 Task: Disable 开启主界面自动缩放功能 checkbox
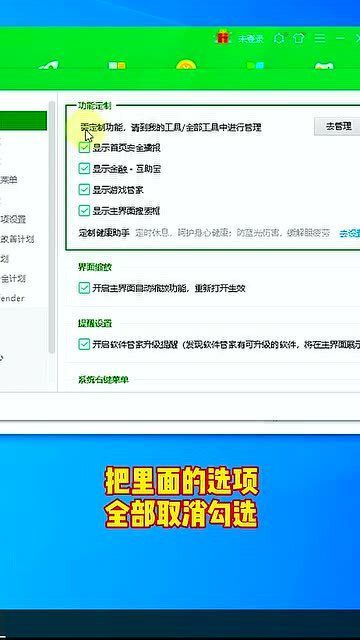point(84,288)
